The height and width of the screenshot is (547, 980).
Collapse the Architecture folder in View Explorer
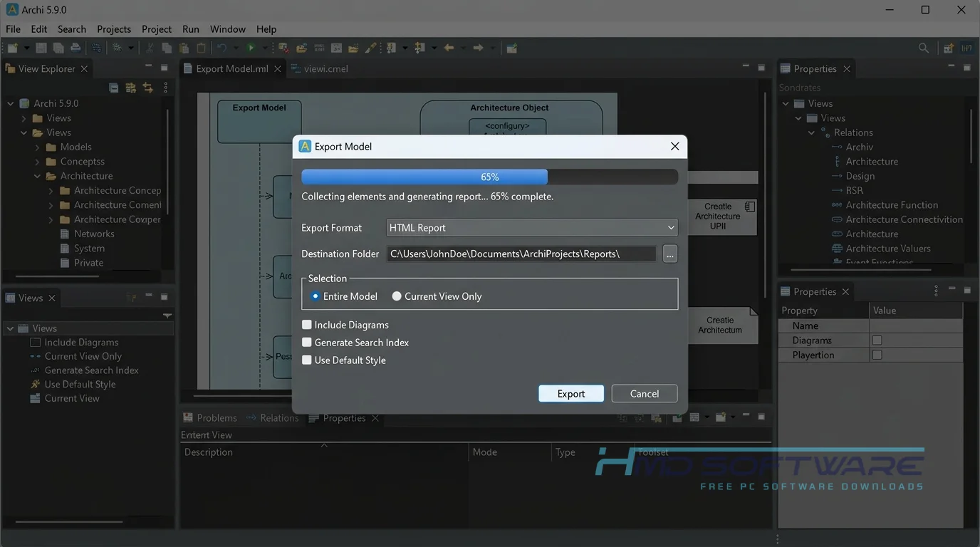[38, 176]
